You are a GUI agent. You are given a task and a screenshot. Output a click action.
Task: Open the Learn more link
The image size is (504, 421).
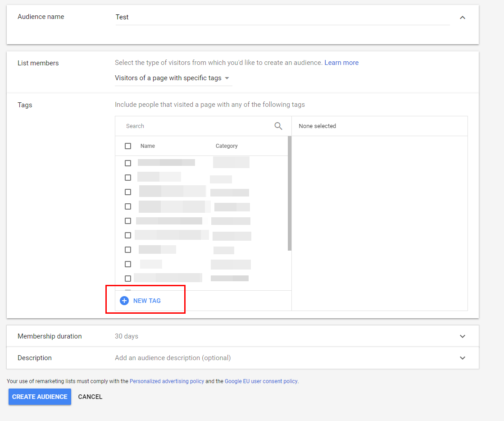pyautogui.click(x=341, y=63)
